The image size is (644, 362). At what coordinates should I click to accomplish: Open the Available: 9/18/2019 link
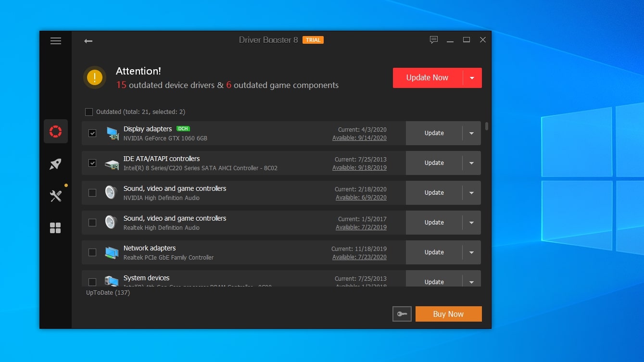point(359,168)
